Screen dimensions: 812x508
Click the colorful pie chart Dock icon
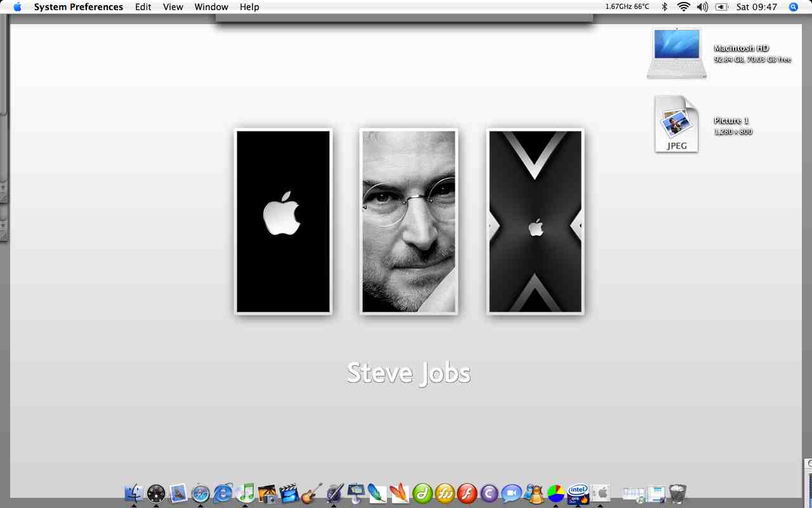coord(556,493)
